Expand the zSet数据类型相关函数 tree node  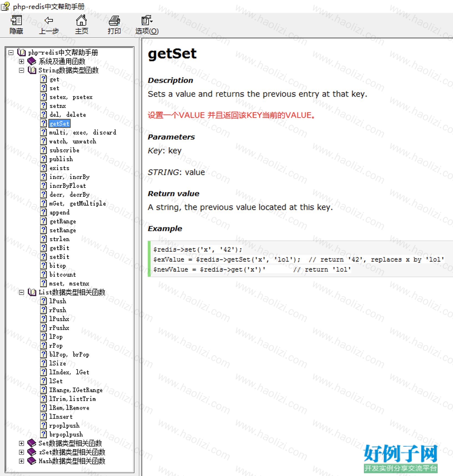(x=21, y=452)
